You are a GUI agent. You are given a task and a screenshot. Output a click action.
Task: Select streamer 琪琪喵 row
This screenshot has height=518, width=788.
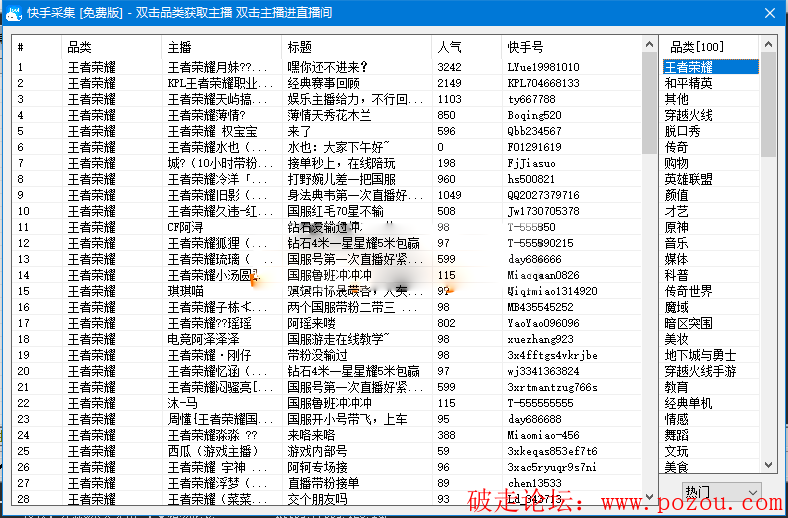pyautogui.click(x=185, y=291)
